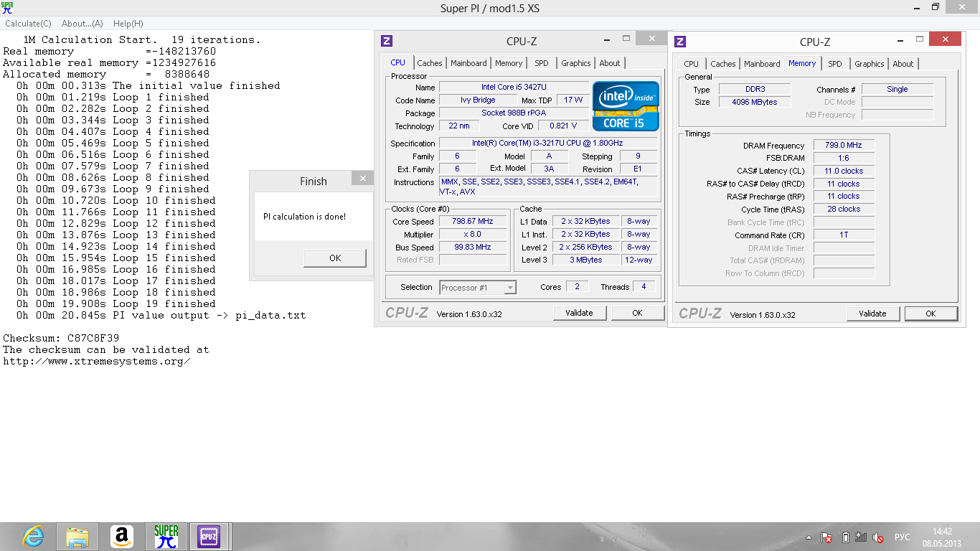Select Mainboard tab in left CPU-Z
The width and height of the screenshot is (980, 551).
click(468, 63)
